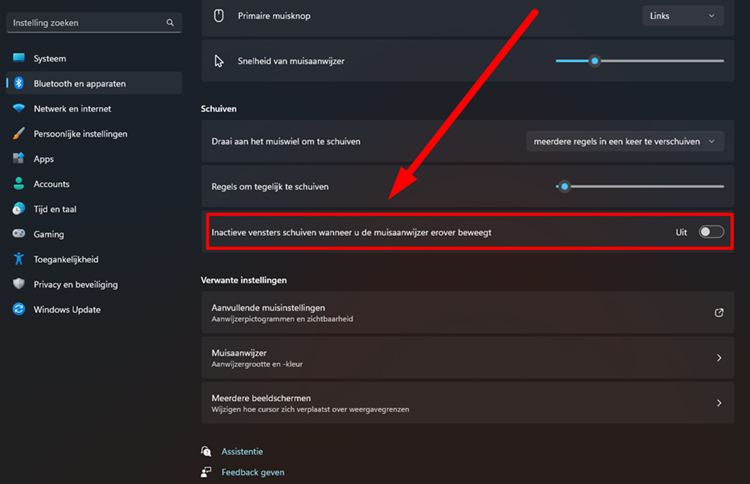Click the Toegankelijkheid person icon
This screenshot has height=484, width=750.
[x=19, y=259]
